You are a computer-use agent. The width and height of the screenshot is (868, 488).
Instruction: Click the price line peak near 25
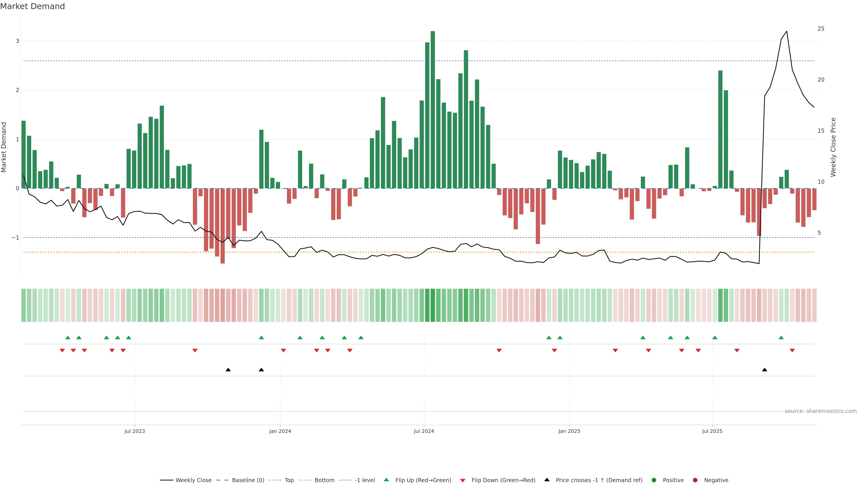pos(786,32)
